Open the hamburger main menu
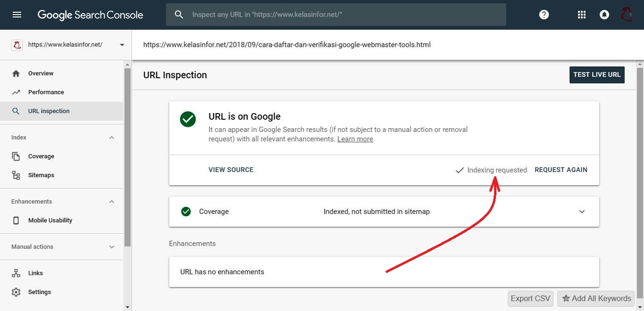The image size is (644, 311). click(x=17, y=15)
